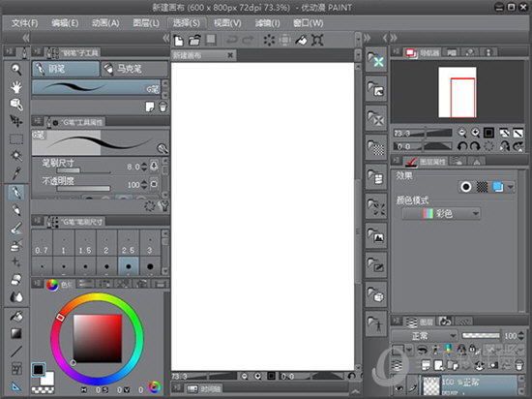Screen dimensions: 532x399
Task: Expand the effect options dropdown arrow
Action: pyautogui.click(x=511, y=187)
